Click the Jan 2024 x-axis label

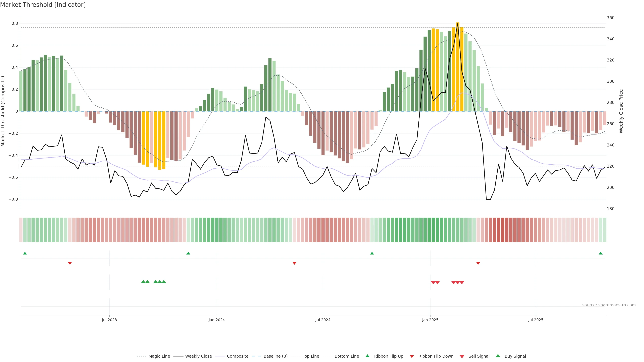(x=217, y=320)
